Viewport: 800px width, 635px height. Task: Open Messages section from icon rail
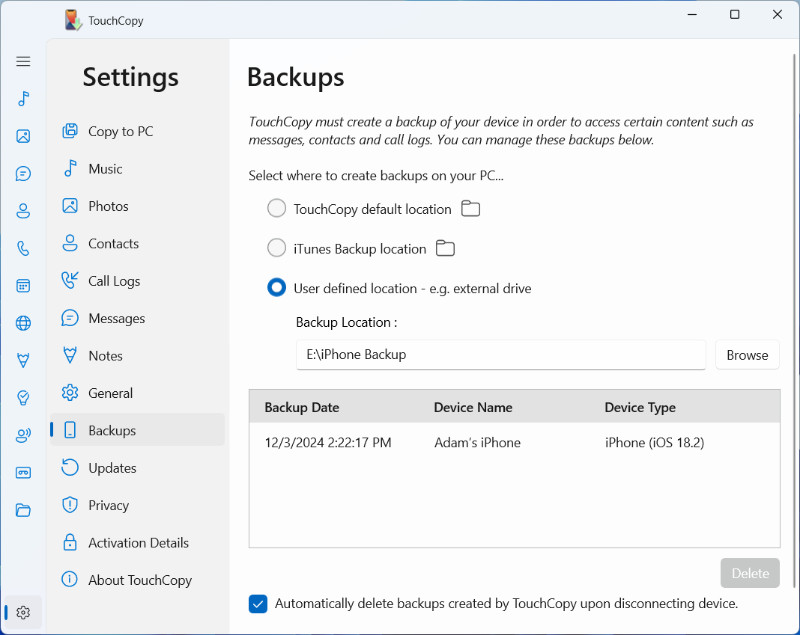pyautogui.click(x=23, y=173)
